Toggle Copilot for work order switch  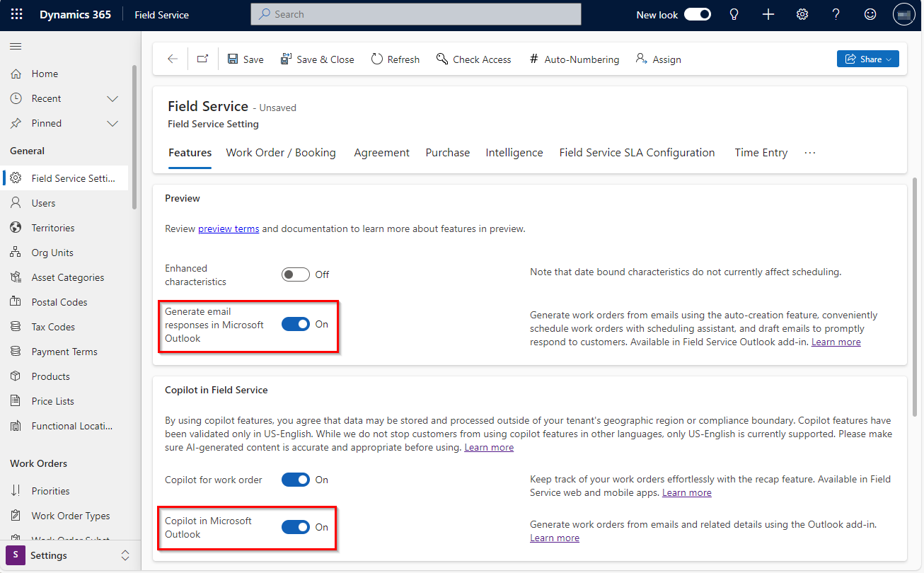click(x=296, y=480)
